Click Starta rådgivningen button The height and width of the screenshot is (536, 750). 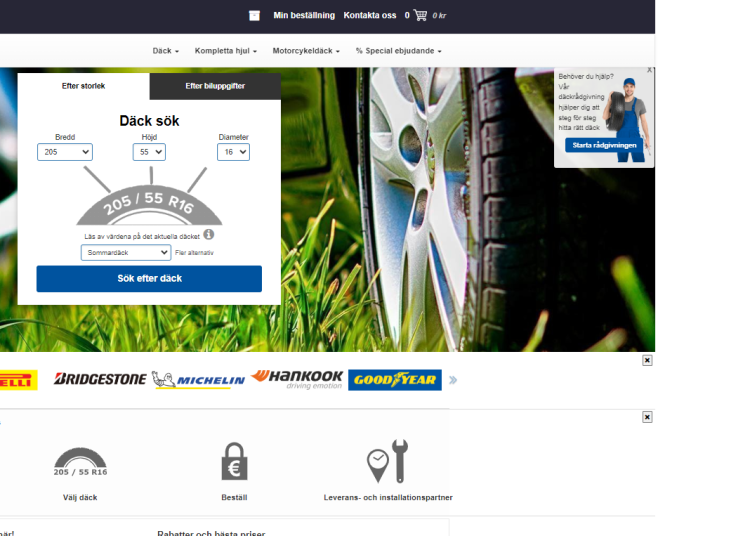pos(605,145)
